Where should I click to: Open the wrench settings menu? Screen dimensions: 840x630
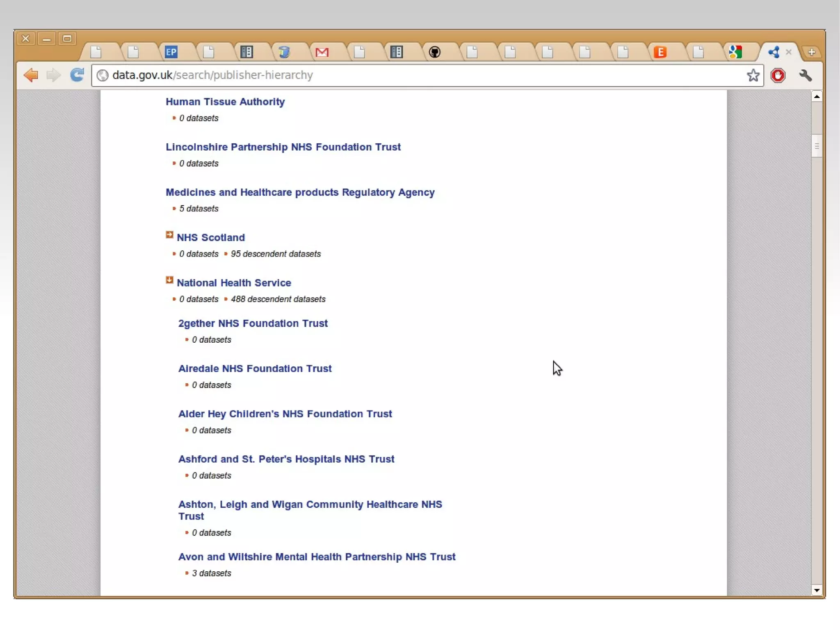tap(805, 75)
